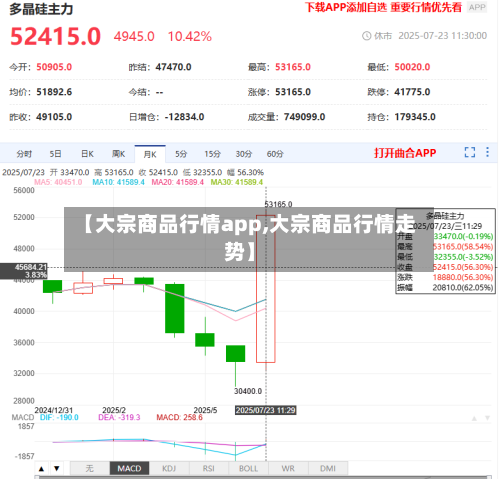Click the 下载APP添加自选 banner link
The width and height of the screenshot is (500, 479).
(x=383, y=7)
